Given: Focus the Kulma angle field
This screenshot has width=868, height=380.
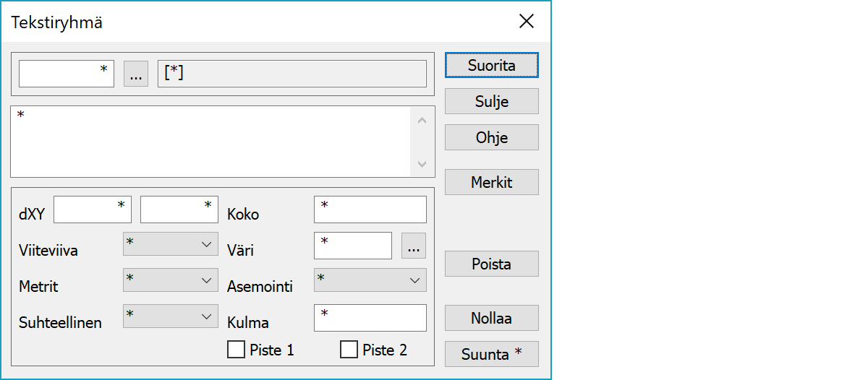Looking at the screenshot, I should click(x=370, y=318).
